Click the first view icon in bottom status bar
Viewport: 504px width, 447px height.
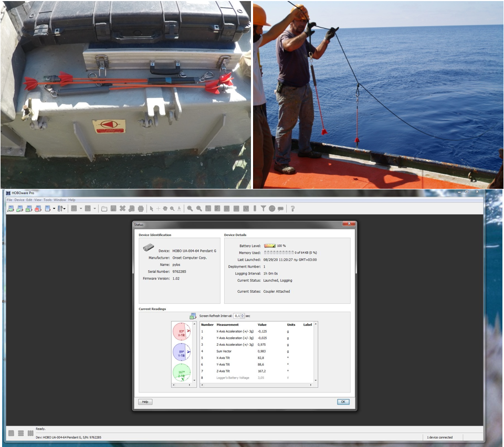point(11,433)
